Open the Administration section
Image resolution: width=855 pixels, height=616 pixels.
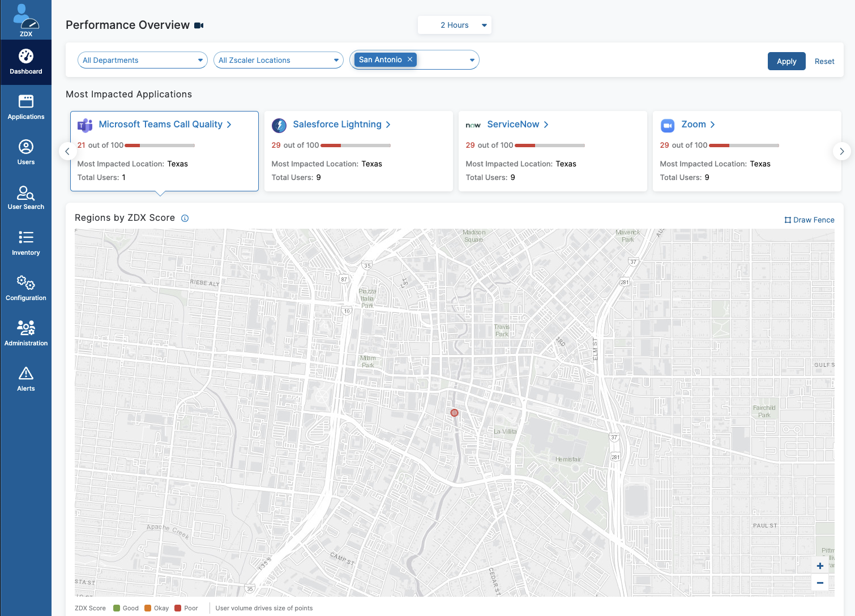pos(26,334)
